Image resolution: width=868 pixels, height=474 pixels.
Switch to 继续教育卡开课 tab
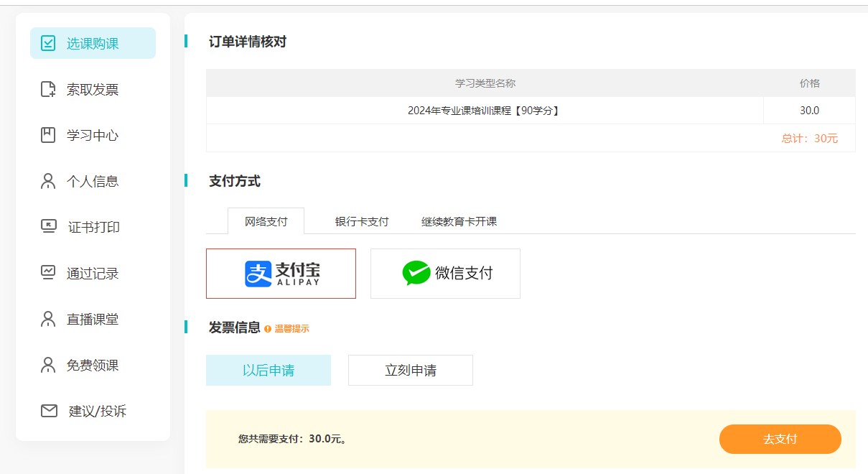pyautogui.click(x=459, y=221)
